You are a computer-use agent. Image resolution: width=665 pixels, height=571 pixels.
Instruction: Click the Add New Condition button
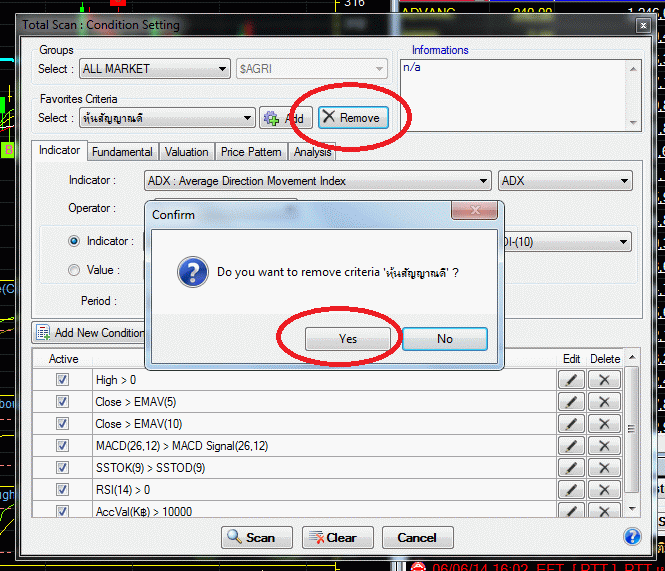pyautogui.click(x=90, y=333)
